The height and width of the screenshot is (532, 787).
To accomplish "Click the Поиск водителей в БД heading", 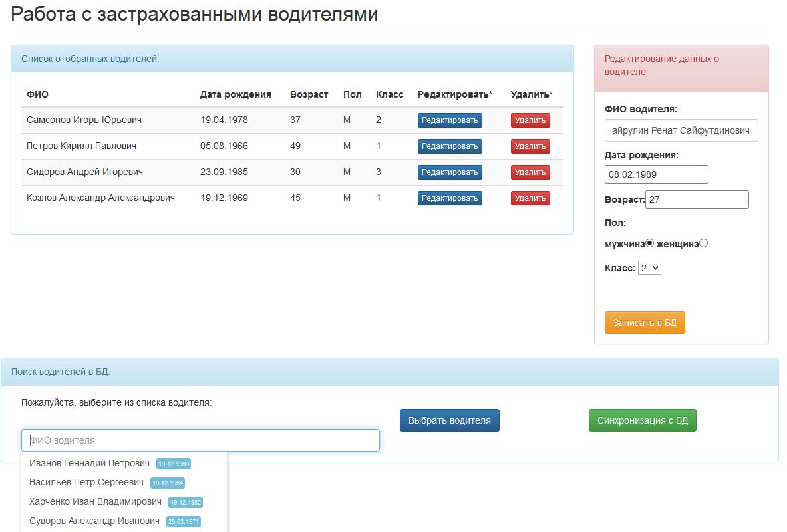I will pos(61,372).
